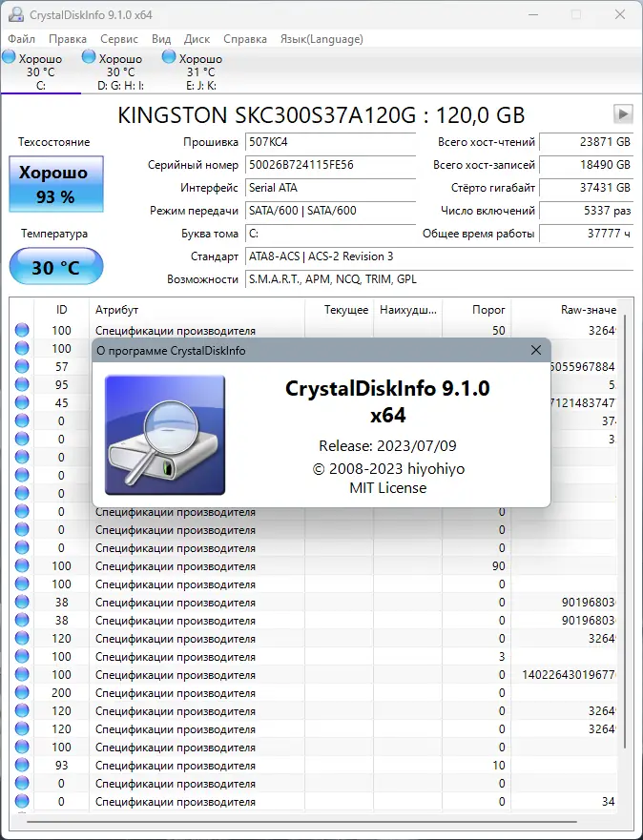Open the Справка menu
Screen dimensions: 643x840
coord(245,39)
